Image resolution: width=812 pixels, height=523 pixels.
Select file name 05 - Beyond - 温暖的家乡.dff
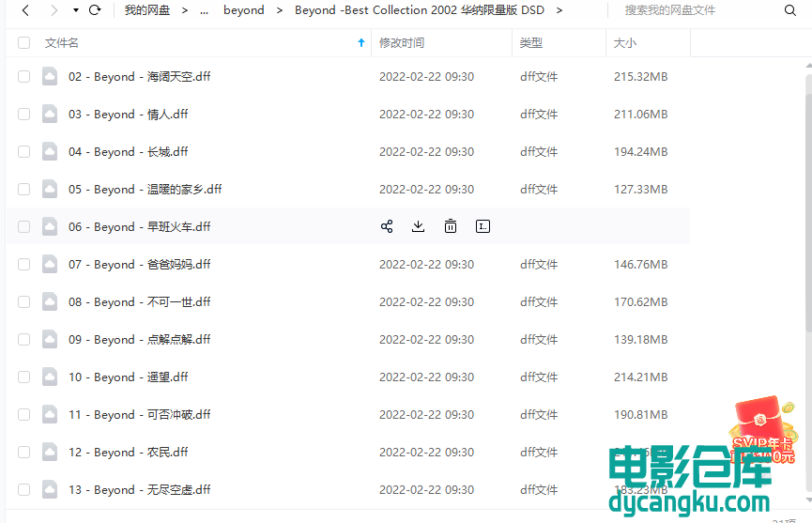(x=145, y=189)
